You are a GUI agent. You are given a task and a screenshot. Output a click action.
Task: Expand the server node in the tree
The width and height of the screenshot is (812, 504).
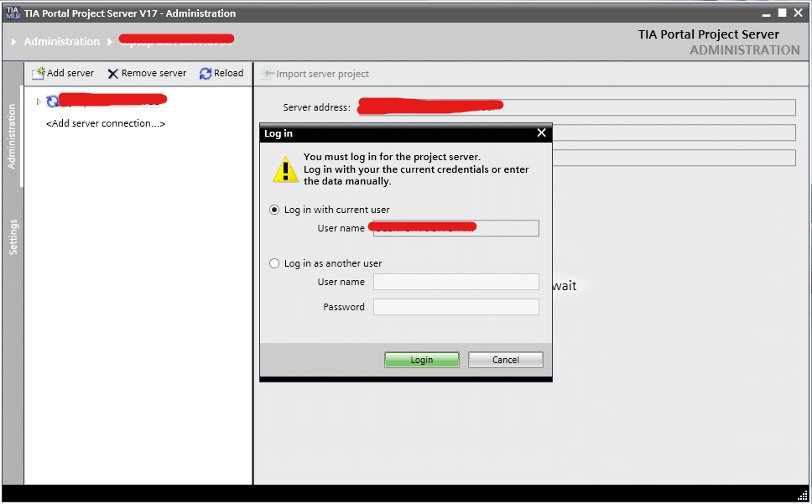(39, 101)
